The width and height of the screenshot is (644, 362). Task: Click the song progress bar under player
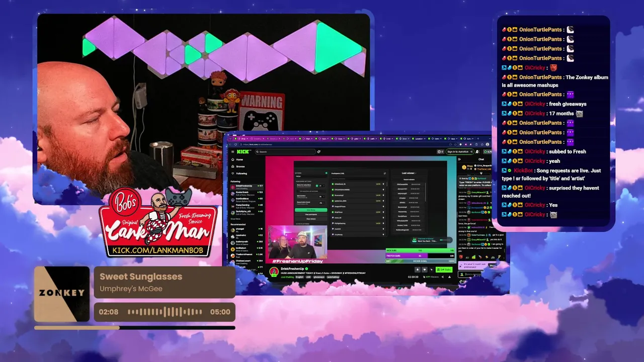(135, 327)
